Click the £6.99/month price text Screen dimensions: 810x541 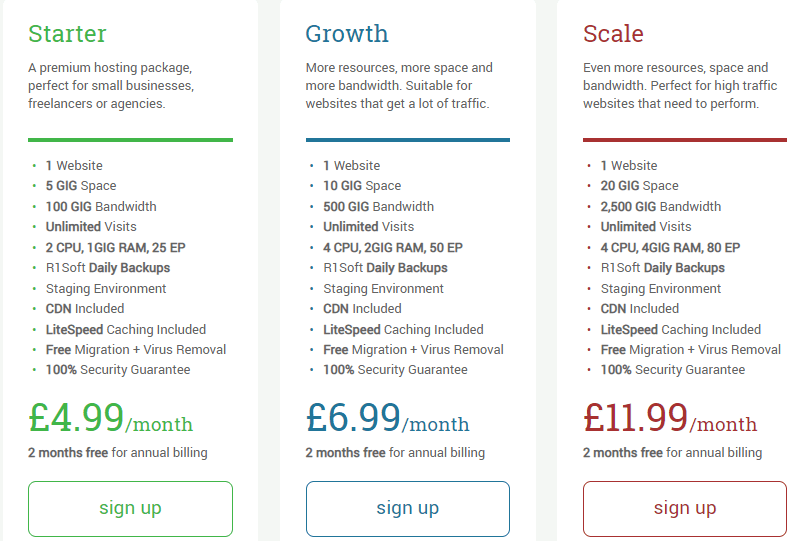click(387, 418)
